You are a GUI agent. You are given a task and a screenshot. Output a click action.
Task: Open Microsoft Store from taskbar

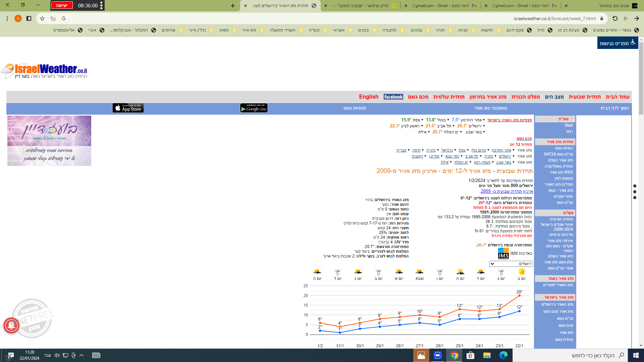click(470, 355)
